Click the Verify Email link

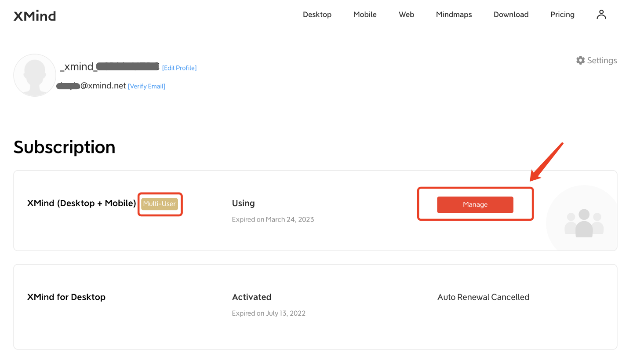pos(146,86)
